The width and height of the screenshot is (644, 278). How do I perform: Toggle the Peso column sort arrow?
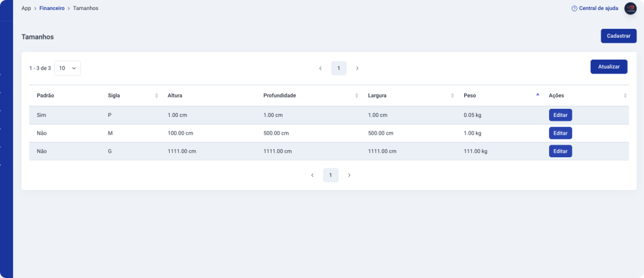coord(537,95)
